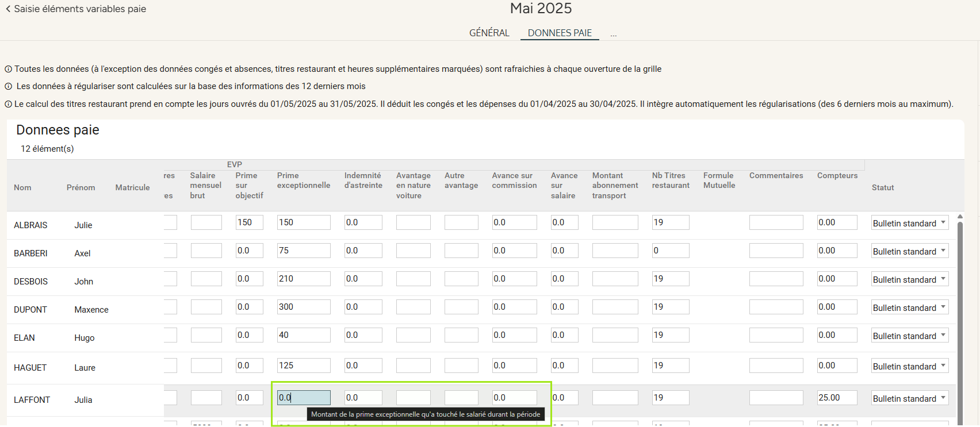Image resolution: width=980 pixels, height=427 pixels.
Task: Expand Statut dropdown for DESBOIS John
Action: click(x=909, y=279)
